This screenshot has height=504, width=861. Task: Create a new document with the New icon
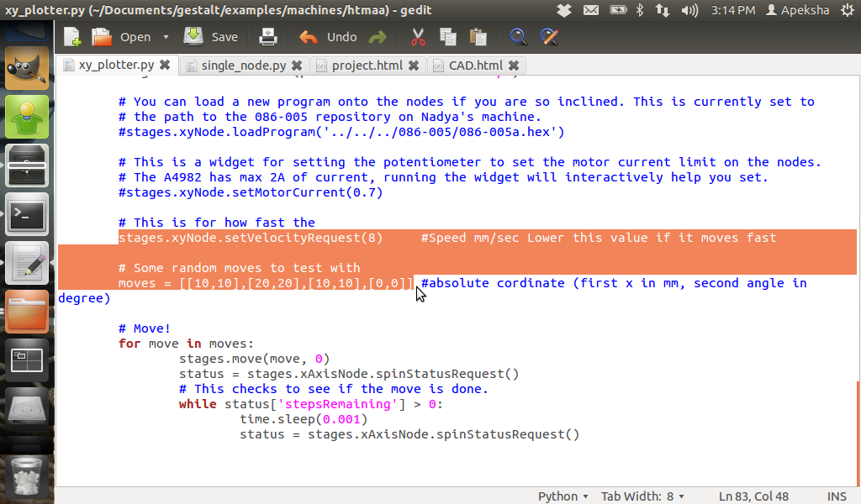click(72, 37)
